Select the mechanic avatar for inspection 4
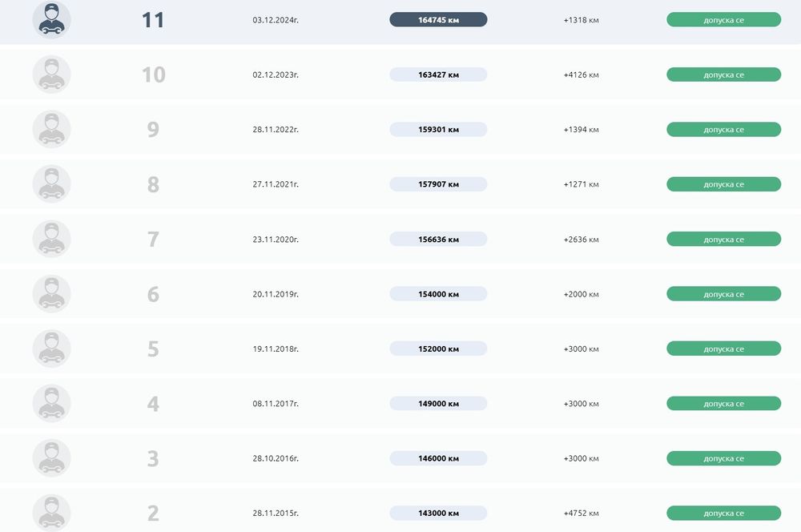 51,404
